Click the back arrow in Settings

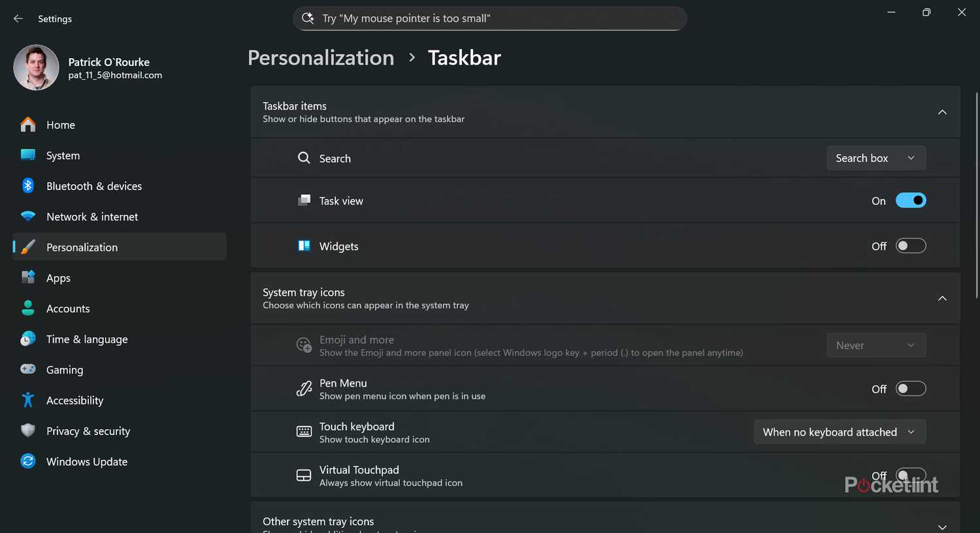(18, 18)
